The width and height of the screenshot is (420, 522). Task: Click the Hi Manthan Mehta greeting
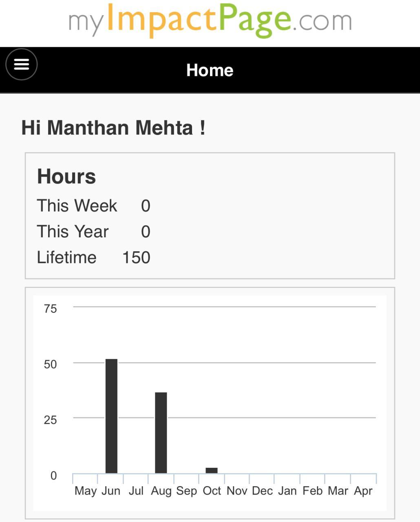point(113,128)
